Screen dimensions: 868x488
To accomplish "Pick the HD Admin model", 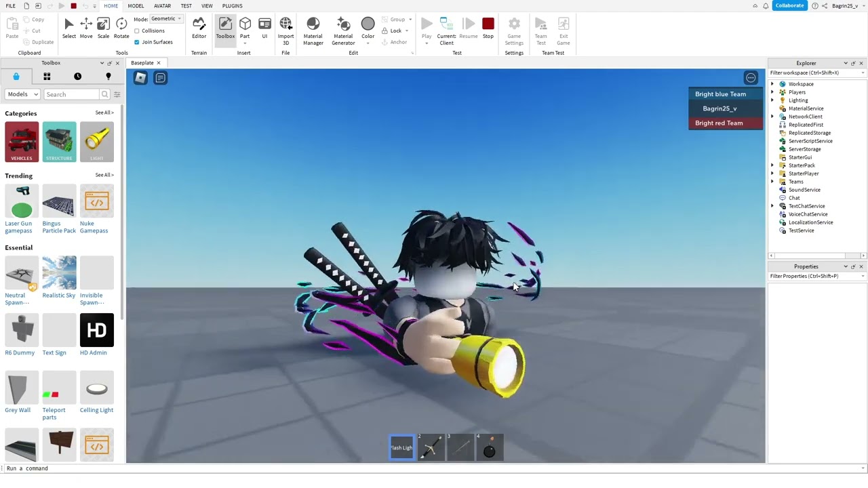I will pos(97,330).
